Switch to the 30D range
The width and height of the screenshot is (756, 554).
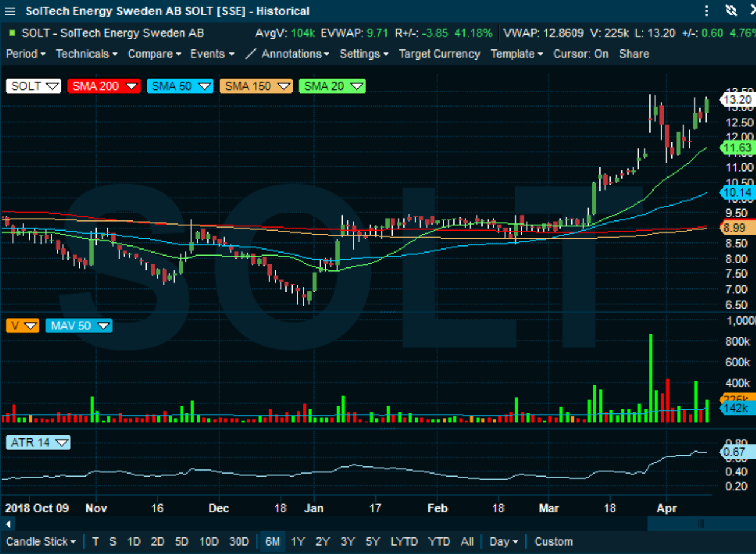pyautogui.click(x=239, y=541)
